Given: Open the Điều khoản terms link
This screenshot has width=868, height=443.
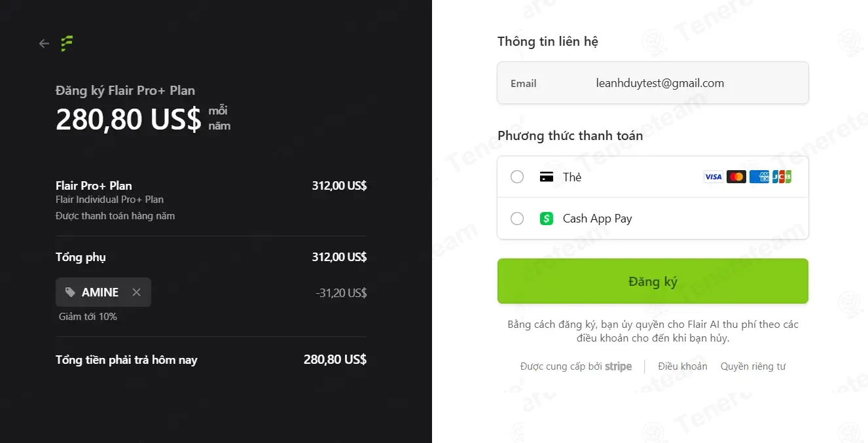Looking at the screenshot, I should coord(683,366).
